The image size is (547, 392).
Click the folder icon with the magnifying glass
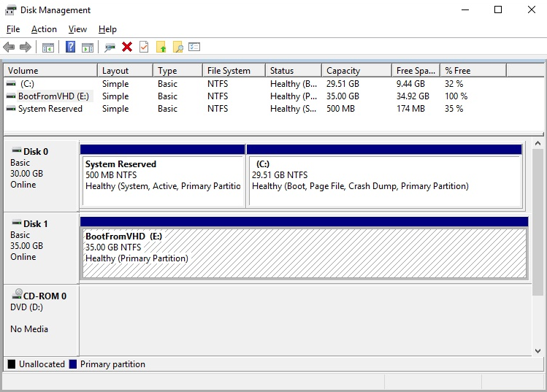click(177, 47)
